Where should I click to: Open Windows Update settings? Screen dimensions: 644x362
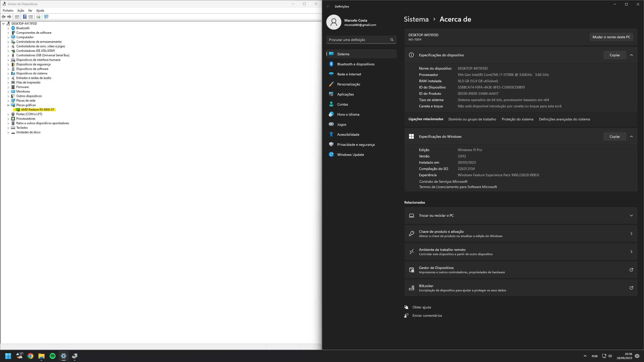(x=361, y=155)
